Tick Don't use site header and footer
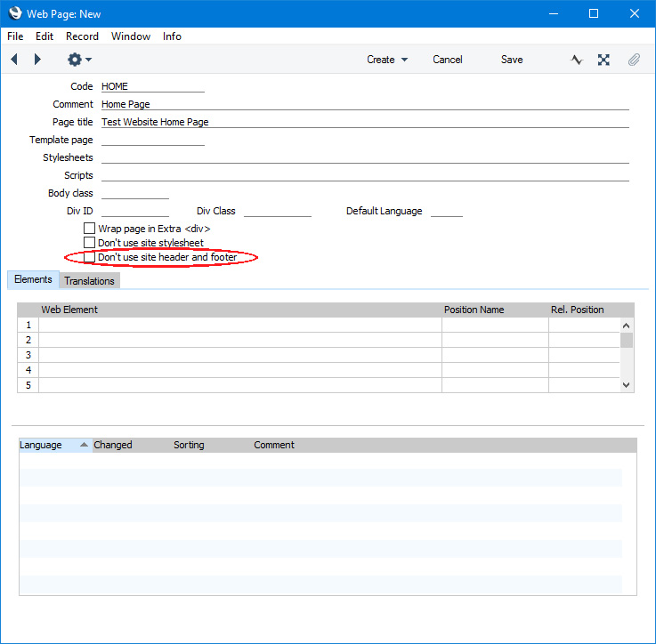Image resolution: width=656 pixels, height=644 pixels. point(89,257)
